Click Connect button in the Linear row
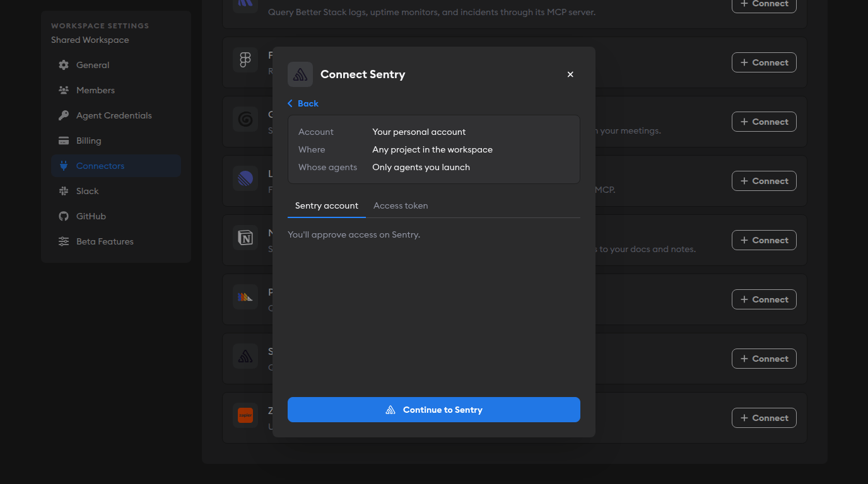The image size is (868, 484). point(764,181)
